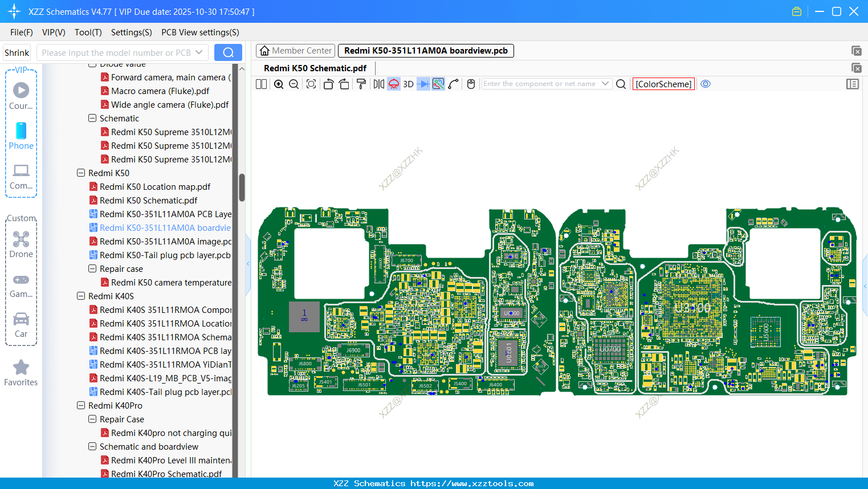The image size is (868, 489).
Task: Focus the model number or PCB search field
Action: (x=116, y=52)
